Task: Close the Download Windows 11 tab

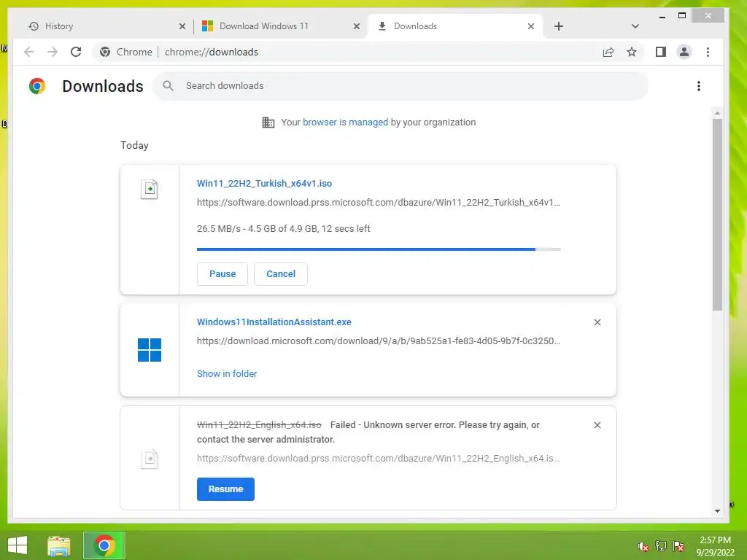Action: [x=357, y=27]
